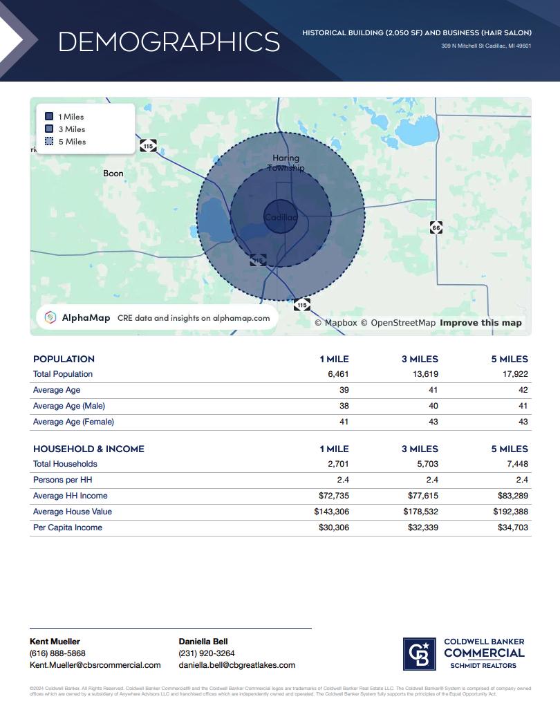Click the Average Age (Male) label
Viewport: 560px width, 728px height.
click(x=69, y=406)
